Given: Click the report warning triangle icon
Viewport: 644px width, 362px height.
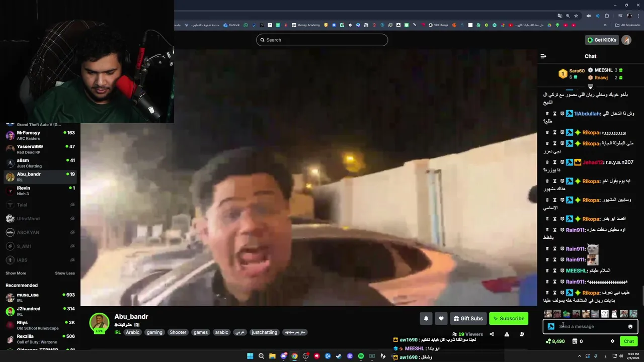Looking at the screenshot, I should (x=507, y=334).
